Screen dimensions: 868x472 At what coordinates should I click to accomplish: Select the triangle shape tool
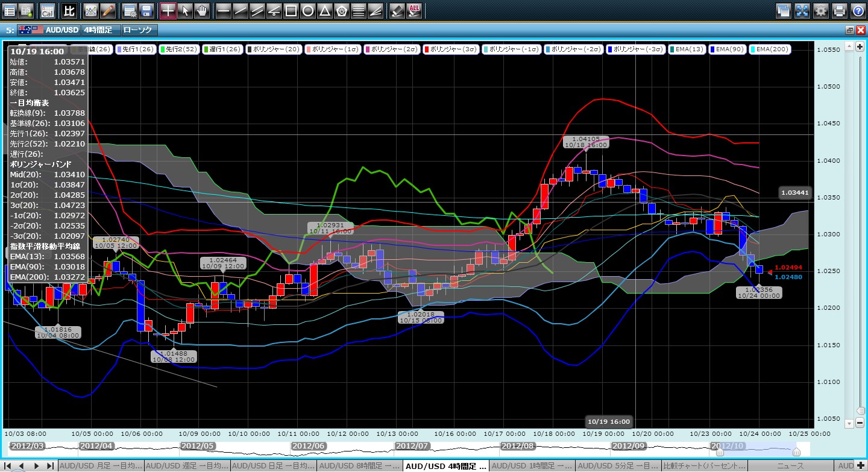point(324,10)
